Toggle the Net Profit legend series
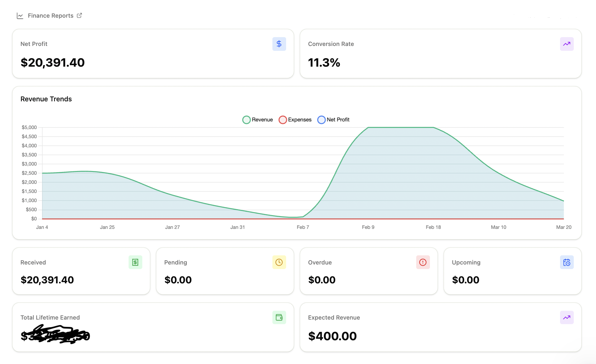 [x=338, y=120]
